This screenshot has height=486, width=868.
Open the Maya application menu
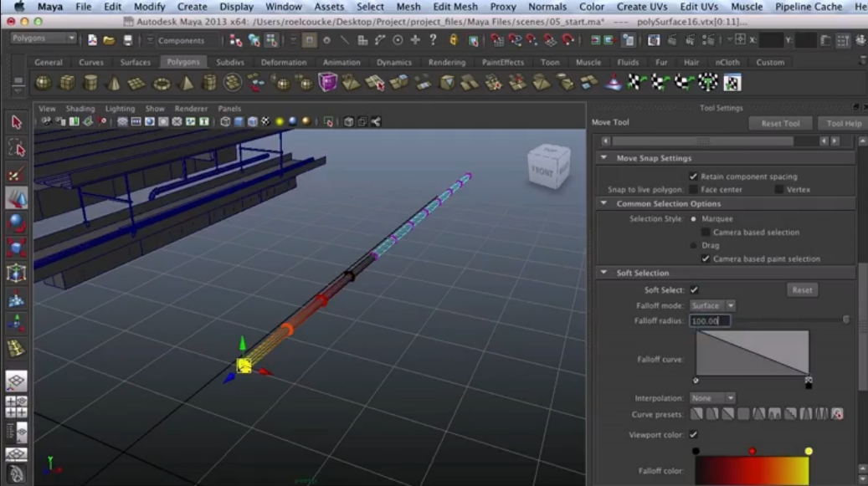(x=50, y=7)
